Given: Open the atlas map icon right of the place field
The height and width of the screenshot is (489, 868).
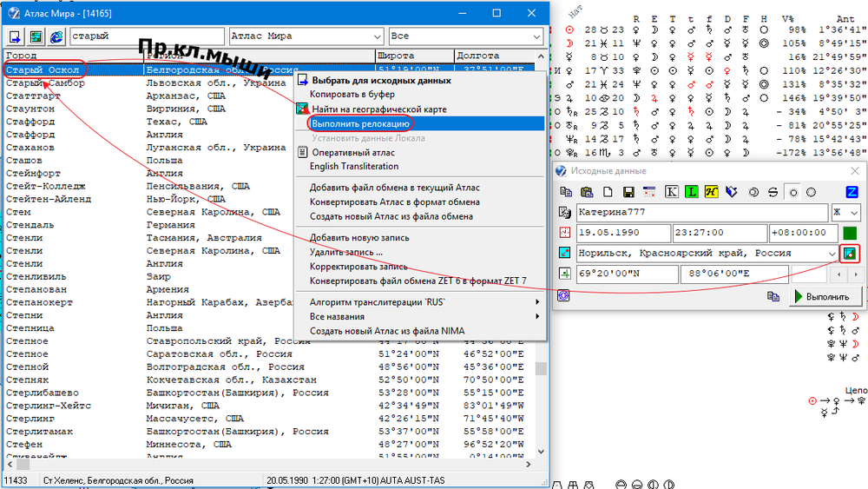Looking at the screenshot, I should click(x=850, y=254).
